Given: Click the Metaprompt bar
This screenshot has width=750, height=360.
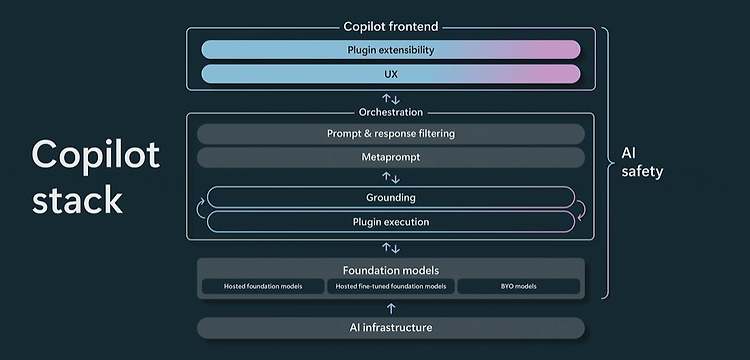Looking at the screenshot, I should pyautogui.click(x=390, y=157).
